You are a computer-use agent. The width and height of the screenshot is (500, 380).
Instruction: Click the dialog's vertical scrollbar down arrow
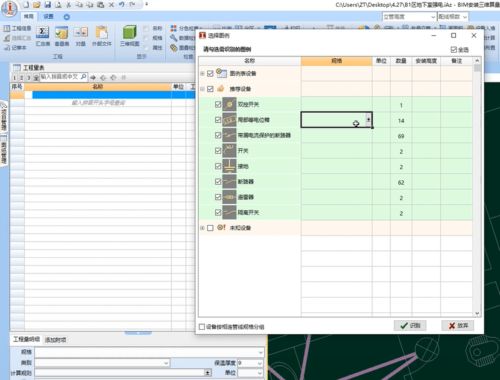click(477, 313)
